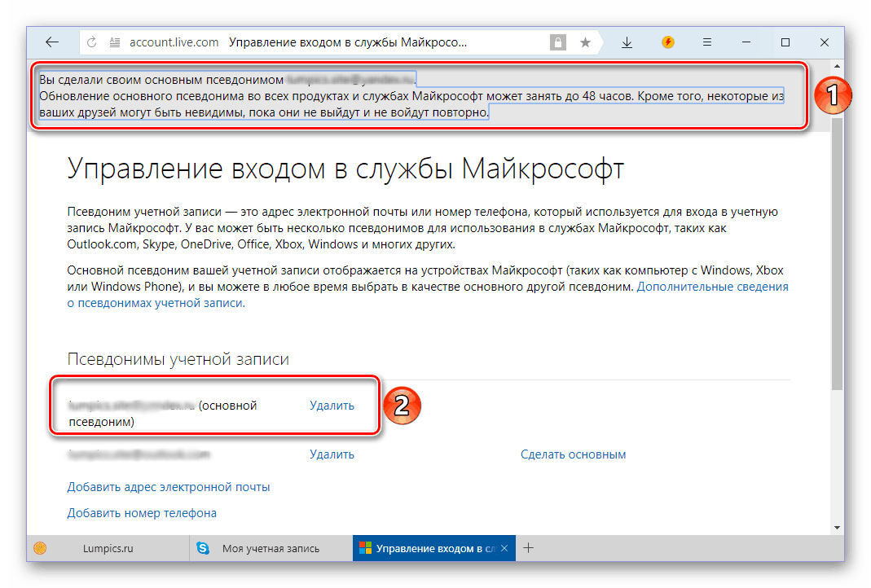Click the orange lightning Turbo icon

pos(668,42)
